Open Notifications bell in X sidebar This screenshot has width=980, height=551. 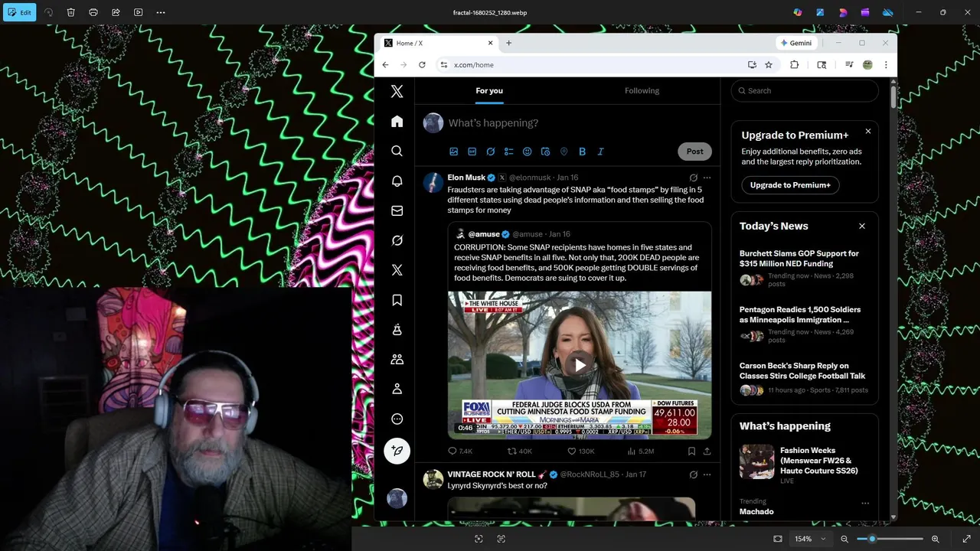point(397,181)
